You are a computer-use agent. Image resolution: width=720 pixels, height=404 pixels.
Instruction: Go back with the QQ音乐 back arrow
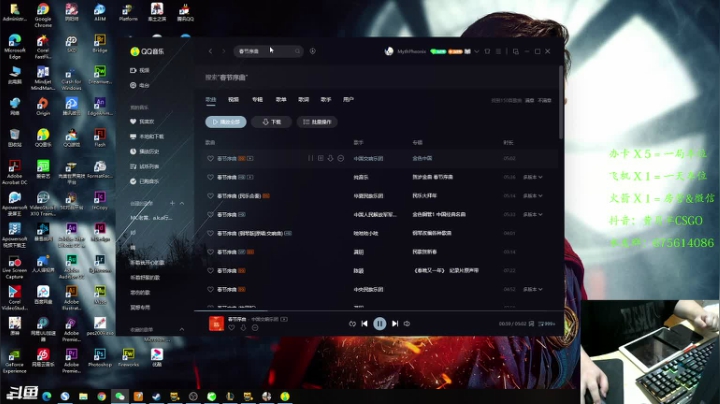click(210, 51)
